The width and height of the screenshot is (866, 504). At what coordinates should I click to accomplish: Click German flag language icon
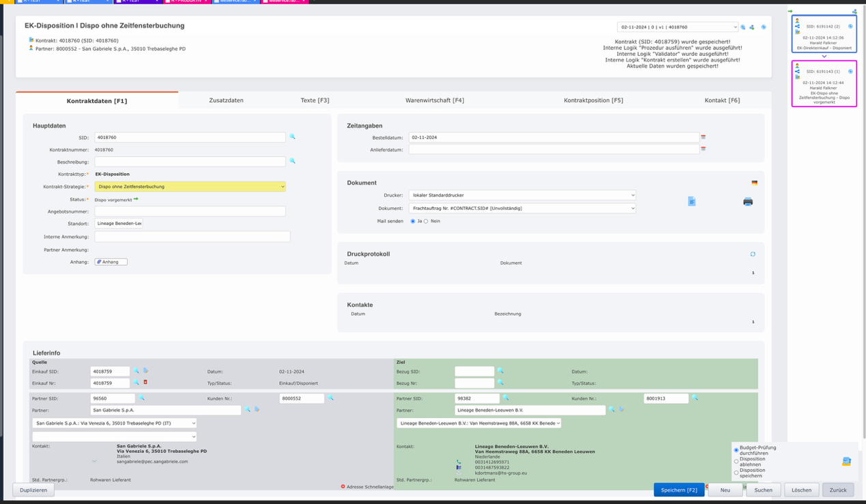coord(754,183)
